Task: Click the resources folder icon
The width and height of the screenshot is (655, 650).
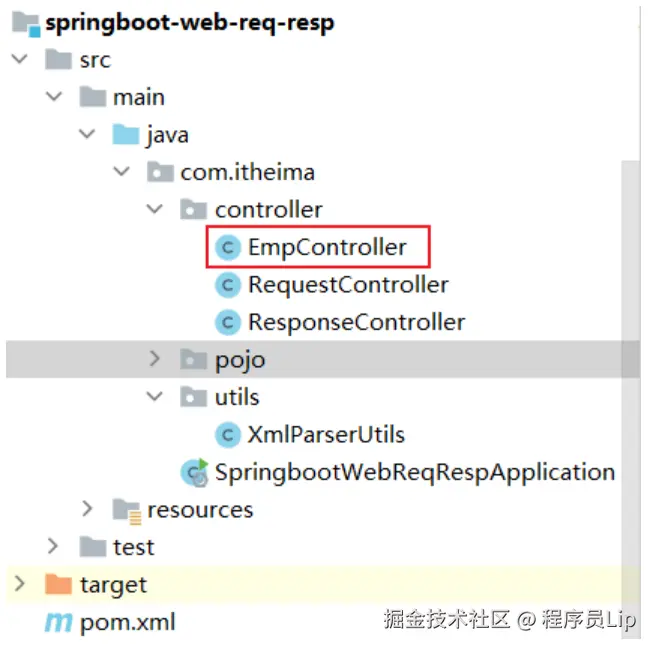Action: (126, 510)
